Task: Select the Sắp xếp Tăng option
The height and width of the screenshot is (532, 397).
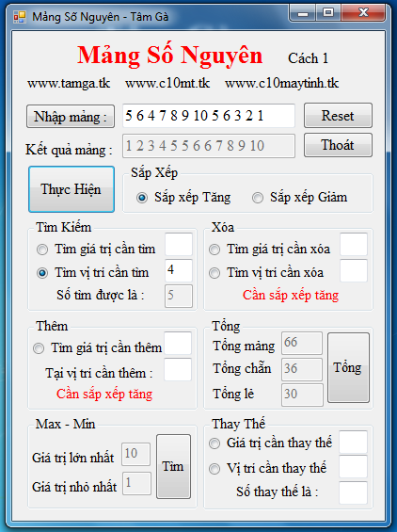Action: point(183,197)
